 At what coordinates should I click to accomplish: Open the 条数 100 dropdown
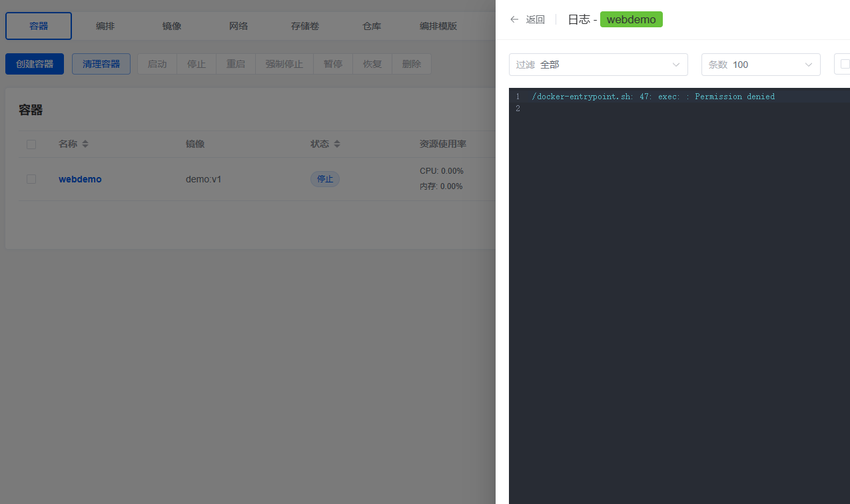click(760, 65)
